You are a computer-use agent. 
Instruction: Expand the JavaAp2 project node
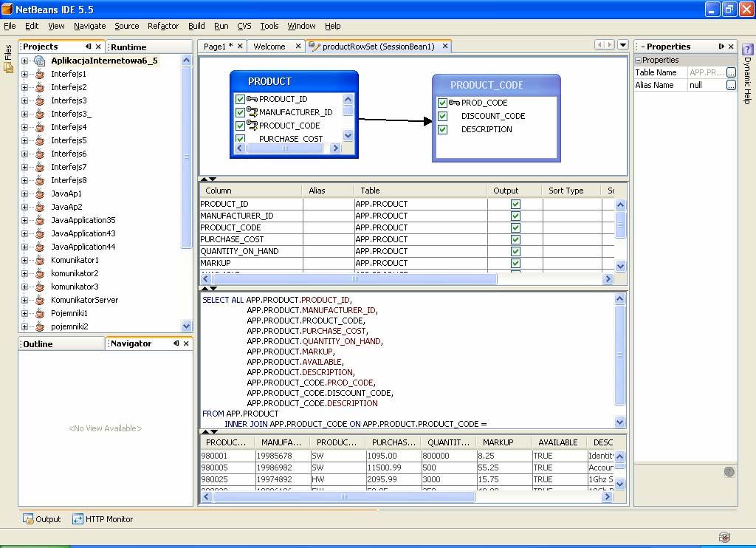pyautogui.click(x=24, y=207)
